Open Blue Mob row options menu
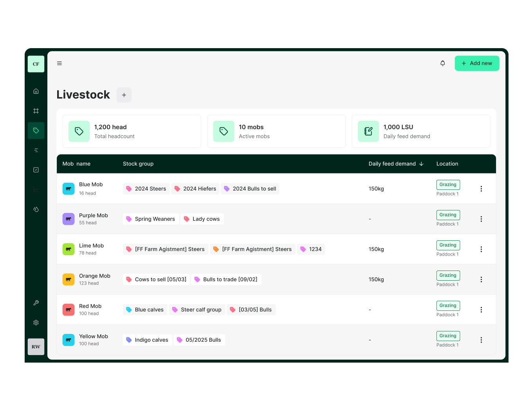532x411 pixels. pyautogui.click(x=481, y=189)
